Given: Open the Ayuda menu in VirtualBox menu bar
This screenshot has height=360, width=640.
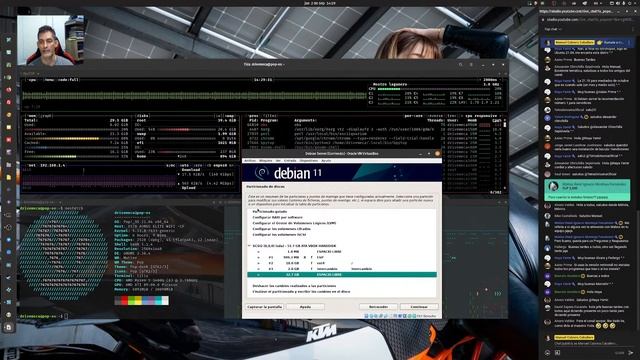Looking at the screenshot, I should [326, 160].
